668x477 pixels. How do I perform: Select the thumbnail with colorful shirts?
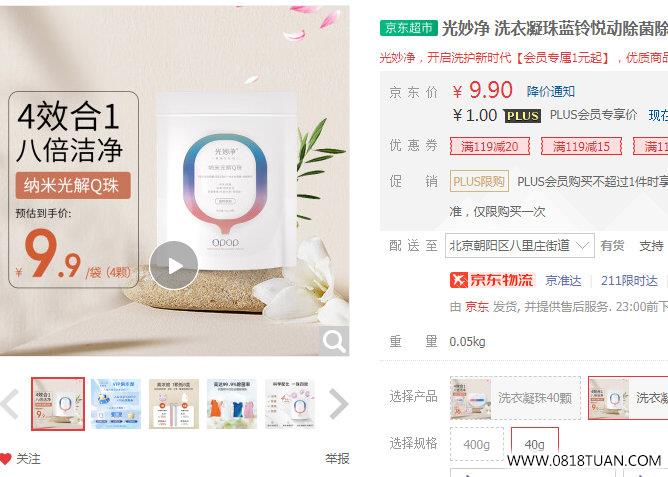click(232, 404)
